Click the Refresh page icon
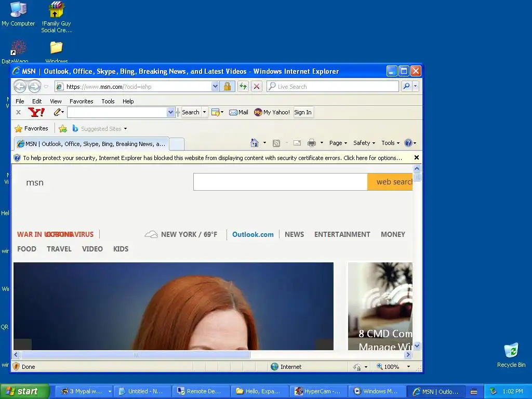 (x=243, y=87)
